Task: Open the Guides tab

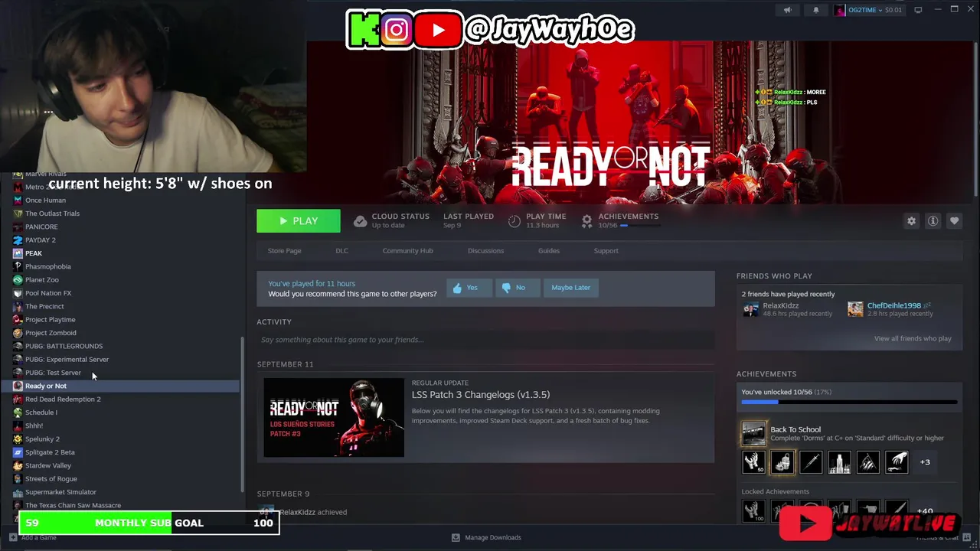Action: [548, 251]
